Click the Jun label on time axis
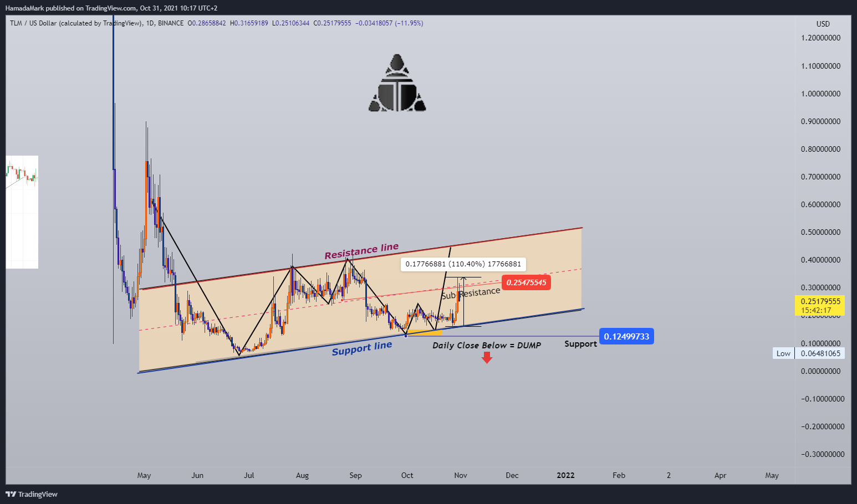 click(197, 475)
